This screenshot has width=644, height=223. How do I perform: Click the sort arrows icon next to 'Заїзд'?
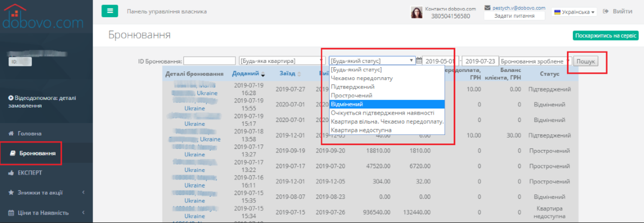299,74
